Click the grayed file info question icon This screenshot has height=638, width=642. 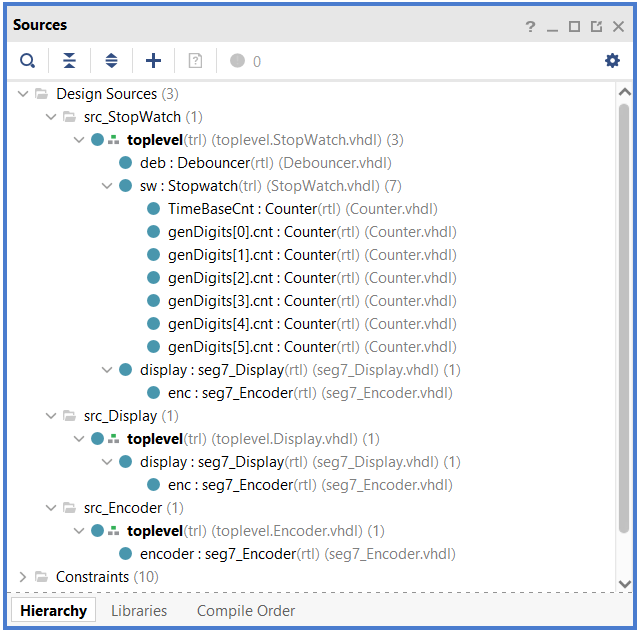(195, 61)
